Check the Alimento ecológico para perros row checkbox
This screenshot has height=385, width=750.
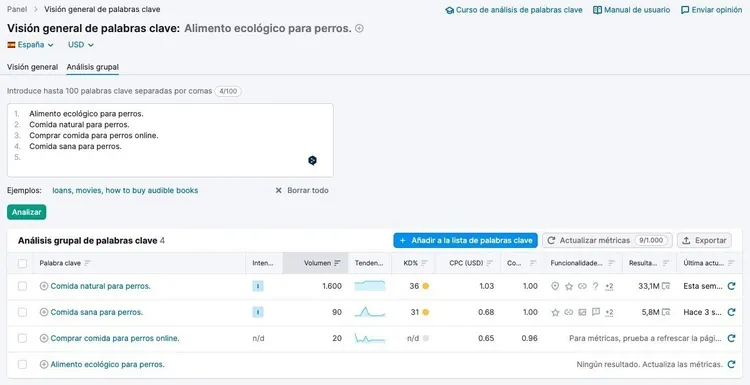22,364
